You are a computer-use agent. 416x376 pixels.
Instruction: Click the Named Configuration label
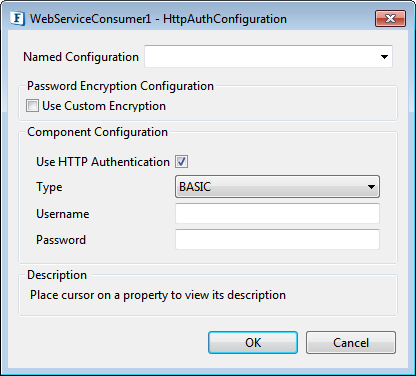(x=81, y=57)
